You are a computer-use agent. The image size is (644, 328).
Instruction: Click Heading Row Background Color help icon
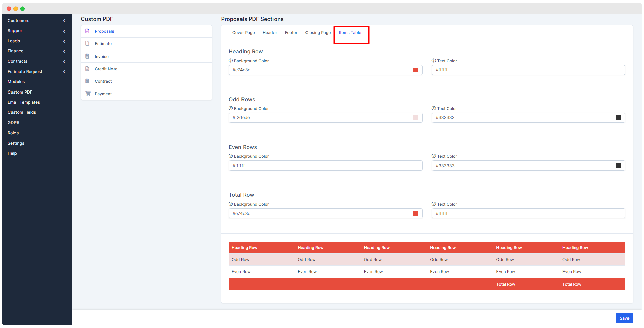tap(231, 61)
